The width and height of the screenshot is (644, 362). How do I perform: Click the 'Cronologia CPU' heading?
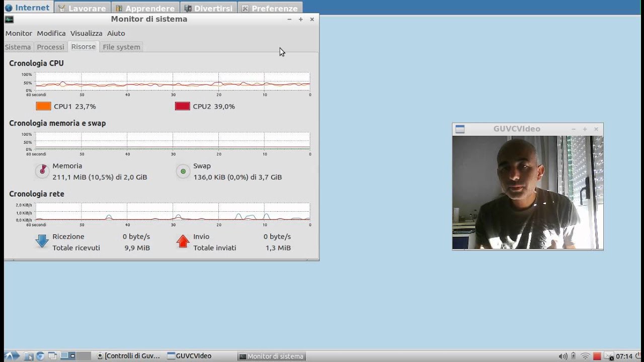pos(36,63)
